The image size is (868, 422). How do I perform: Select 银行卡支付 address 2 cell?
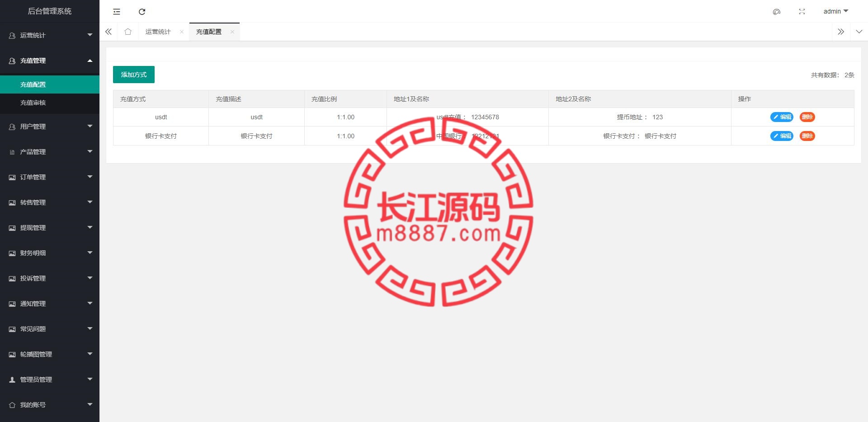(640, 136)
